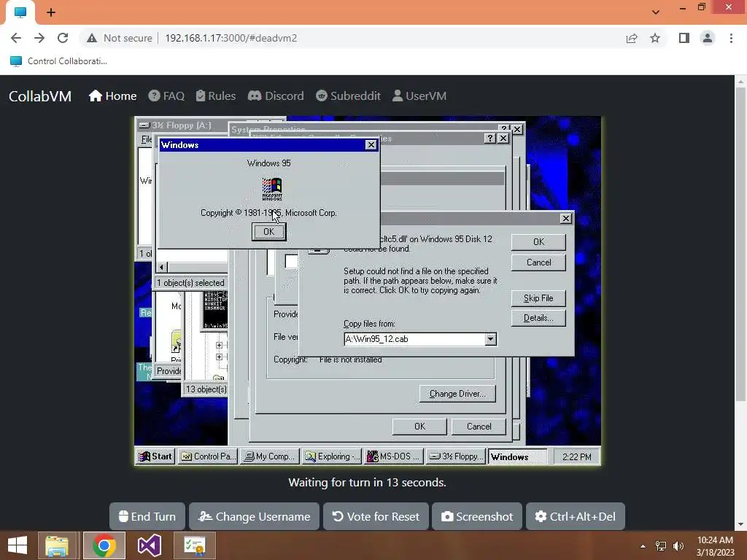This screenshot has width=747, height=560.
Task: Click the Windows logo icon in the about dialog
Action: [x=272, y=189]
